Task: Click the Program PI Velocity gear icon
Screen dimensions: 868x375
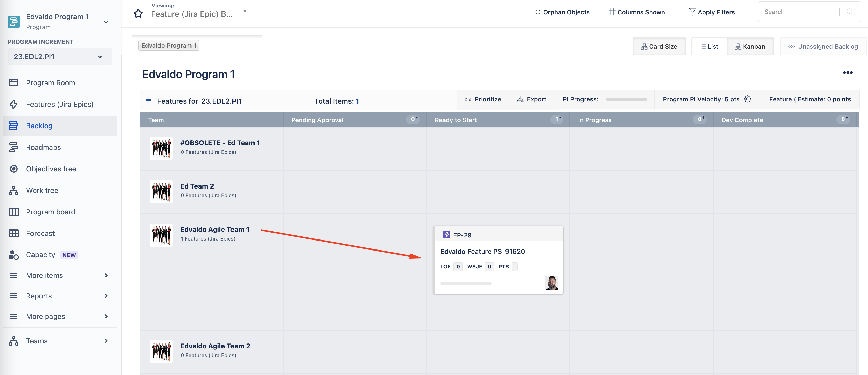Action: (747, 99)
